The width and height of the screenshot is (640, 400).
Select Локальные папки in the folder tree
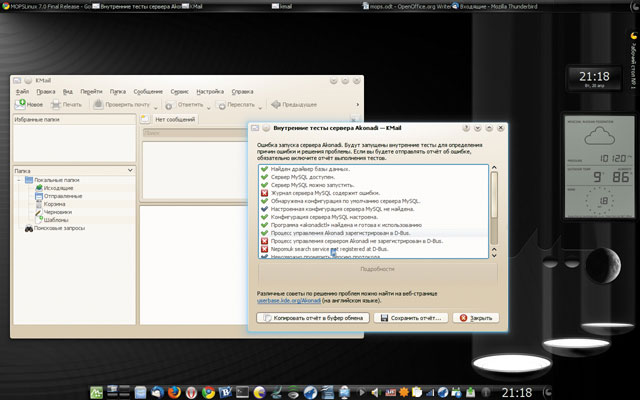[57, 180]
